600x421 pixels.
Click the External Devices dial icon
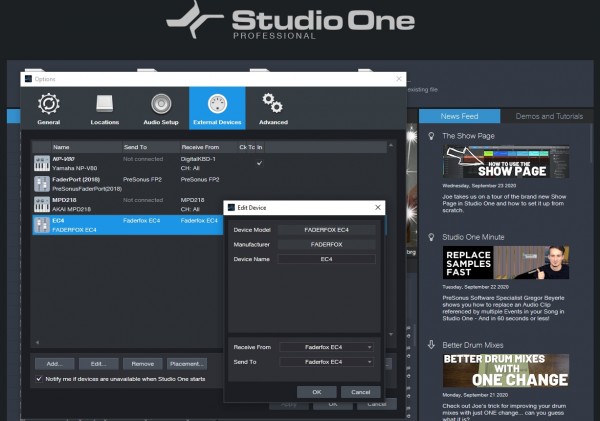217,104
